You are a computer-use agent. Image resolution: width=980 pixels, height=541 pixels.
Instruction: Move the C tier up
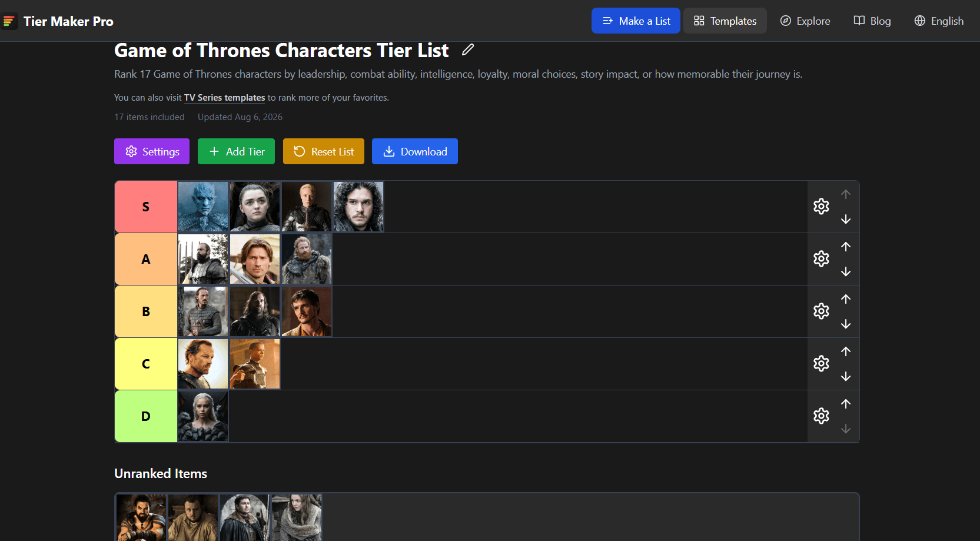(846, 351)
